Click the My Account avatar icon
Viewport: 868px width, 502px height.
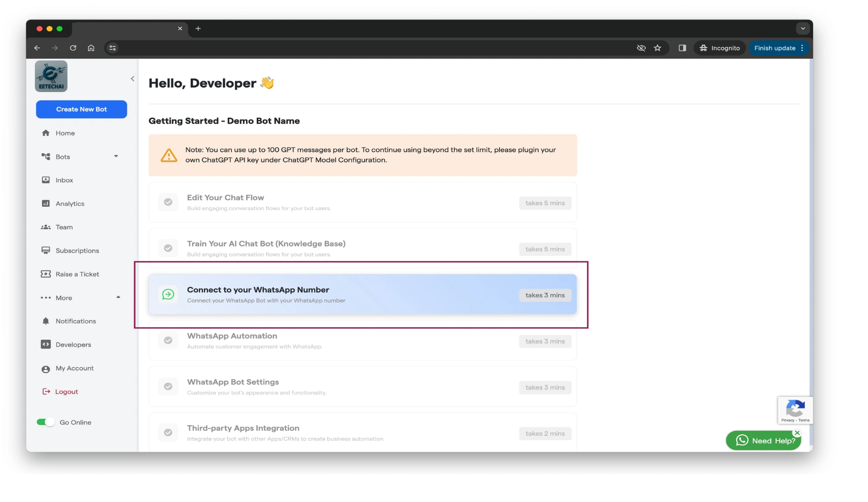pos(46,369)
